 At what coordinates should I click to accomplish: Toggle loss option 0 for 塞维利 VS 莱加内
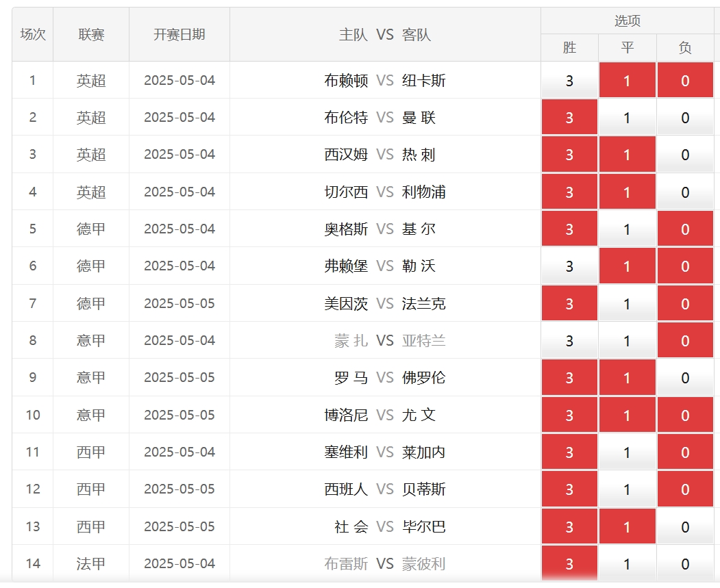(x=685, y=452)
